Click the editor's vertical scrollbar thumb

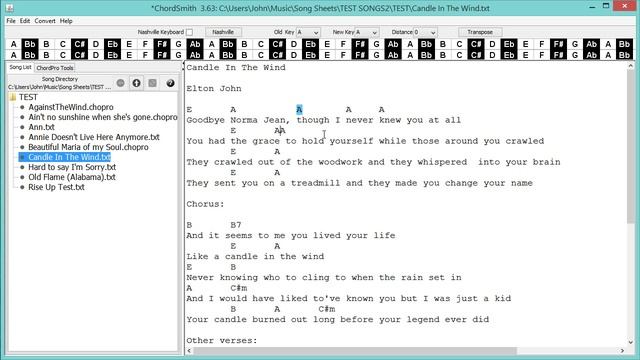[631, 147]
